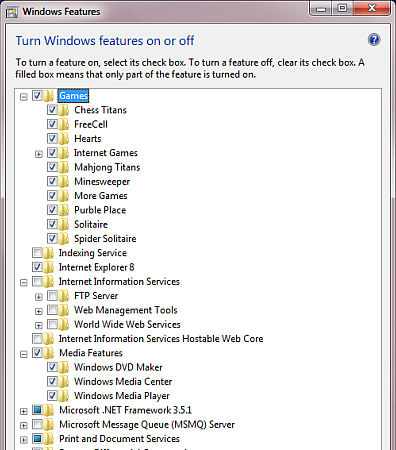Click the Internet Explorer 8 folder icon
Viewport: 396px width, 450px height.
[x=49, y=267]
